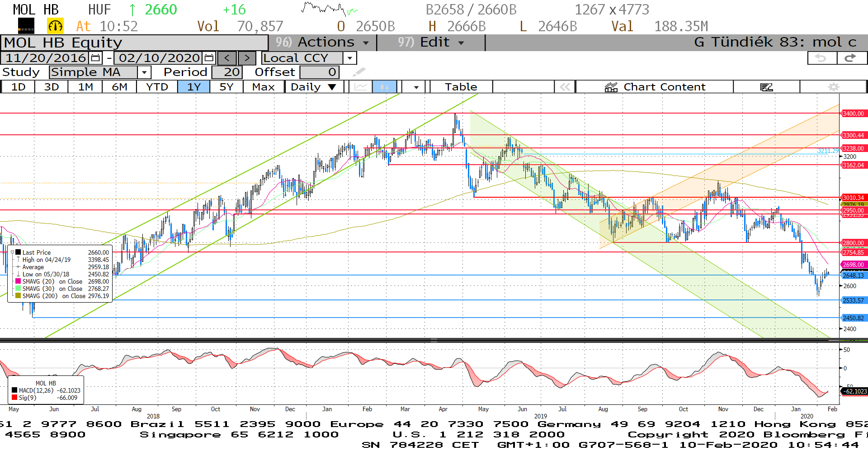Click the blue 2450.82 level label
Image resolution: width=868 pixels, height=470 pixels.
[x=854, y=318]
